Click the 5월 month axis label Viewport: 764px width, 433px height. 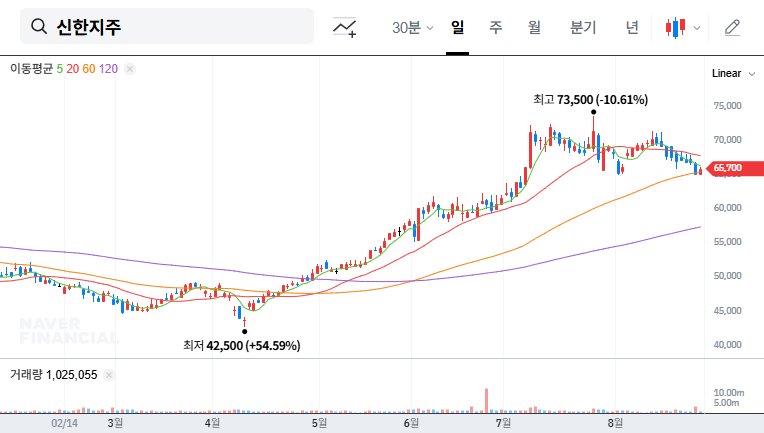[x=319, y=423]
